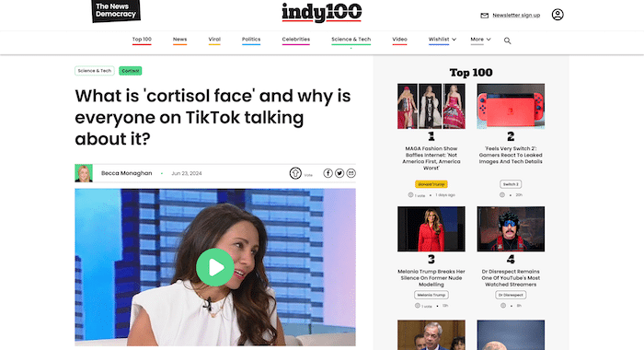Share article on Twitter
This screenshot has height=350, width=644.
pyautogui.click(x=339, y=173)
